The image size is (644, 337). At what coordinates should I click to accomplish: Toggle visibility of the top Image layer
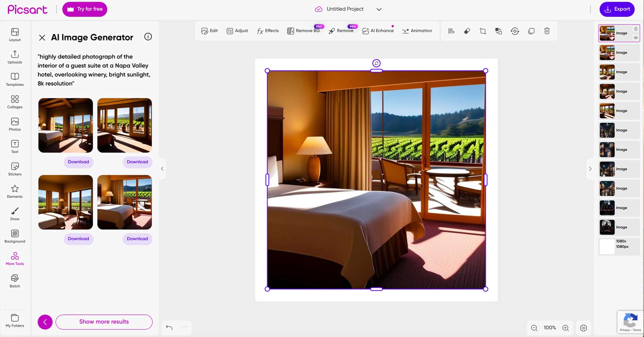tap(636, 38)
